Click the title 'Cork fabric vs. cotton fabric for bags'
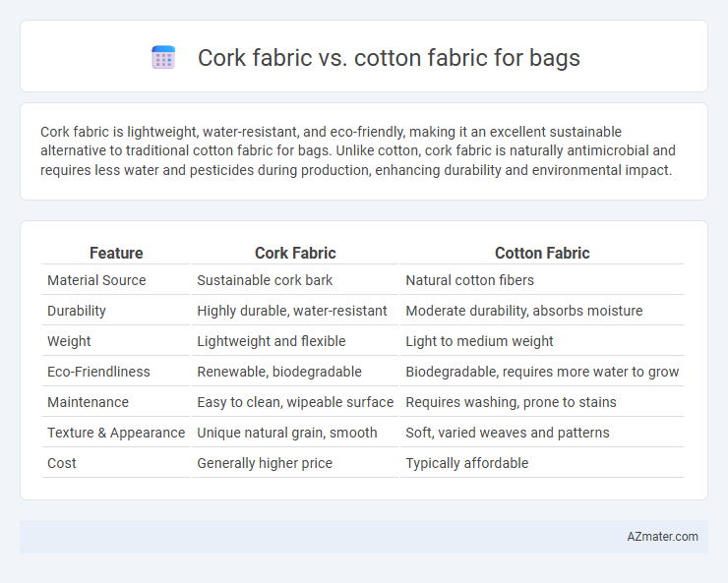This screenshot has width=728, height=583. 389,58
